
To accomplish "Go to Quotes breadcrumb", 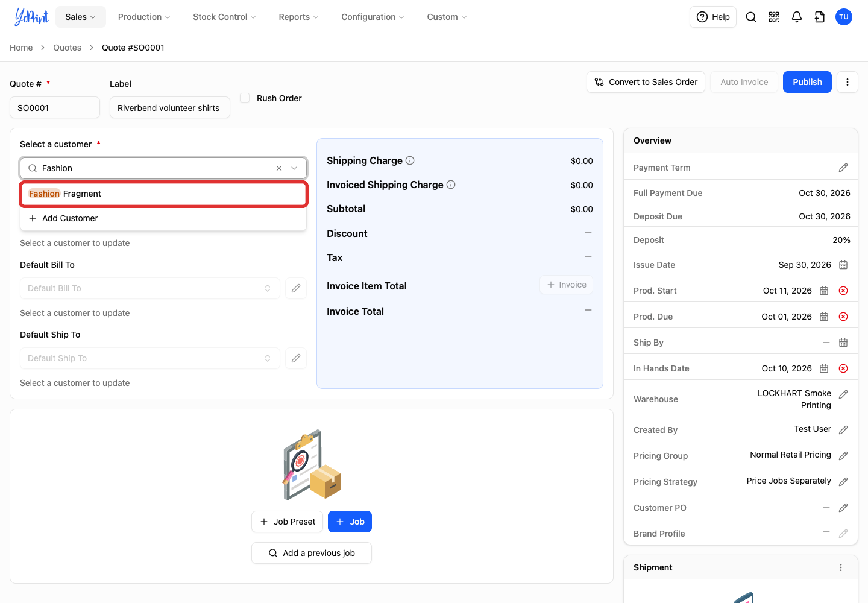I will pos(67,48).
